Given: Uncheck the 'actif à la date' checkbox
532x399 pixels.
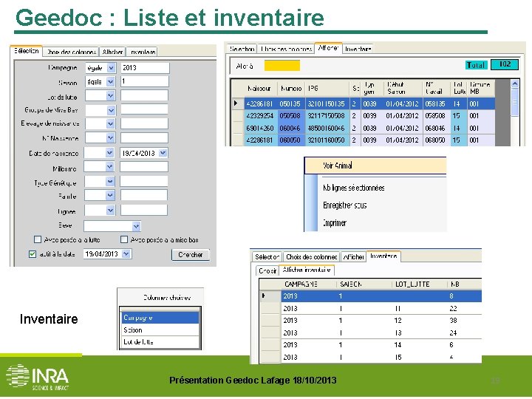Looking at the screenshot, I should click(x=33, y=253).
